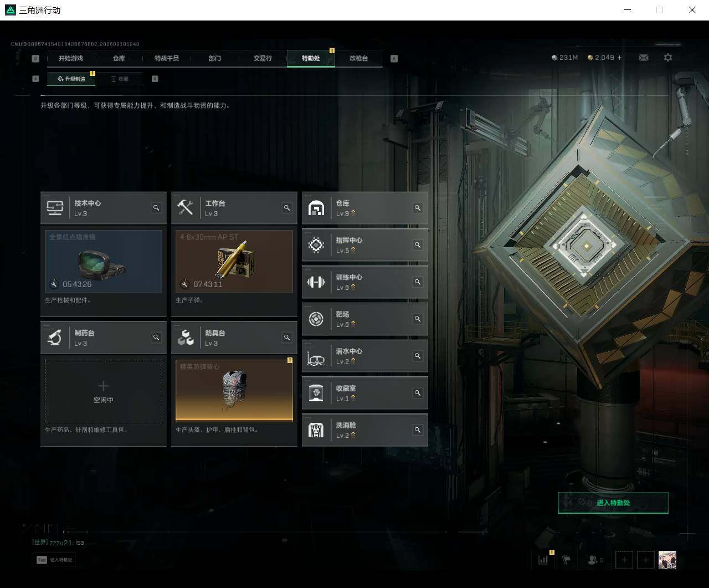View 仓库 Lv.9 details via magnifier
This screenshot has height=588, width=709.
point(418,208)
